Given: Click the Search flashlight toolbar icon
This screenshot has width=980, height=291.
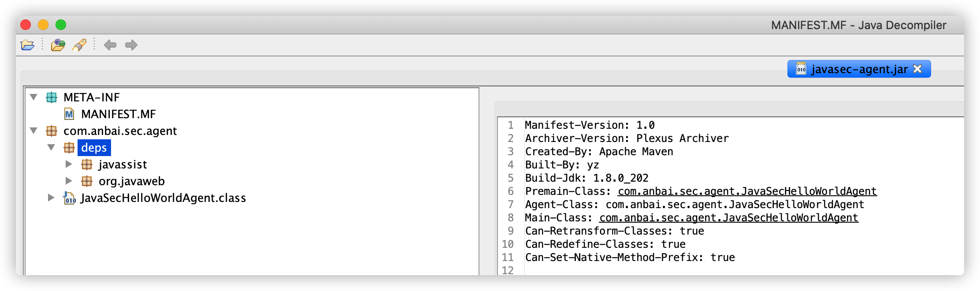Looking at the screenshot, I should tap(79, 45).
